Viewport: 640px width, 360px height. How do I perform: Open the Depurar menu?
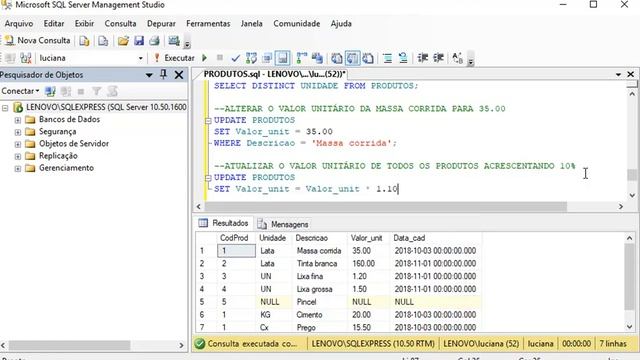pyautogui.click(x=161, y=24)
